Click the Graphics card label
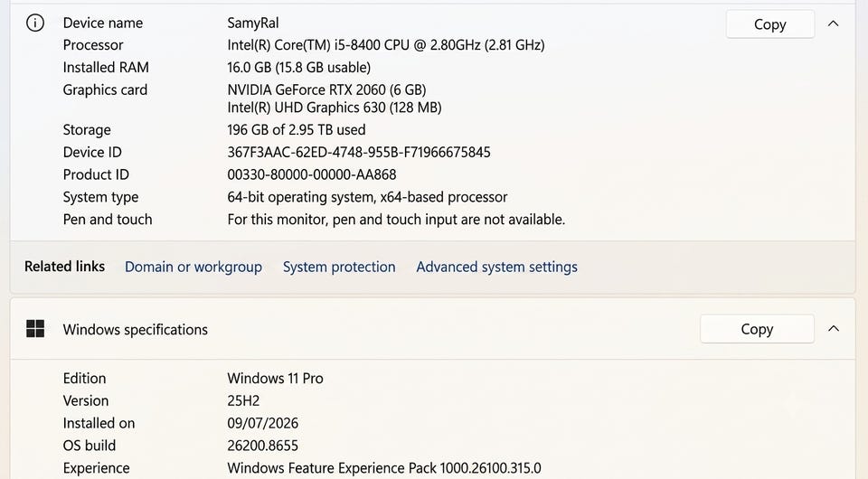Image resolution: width=868 pixels, height=479 pixels. 105,89
